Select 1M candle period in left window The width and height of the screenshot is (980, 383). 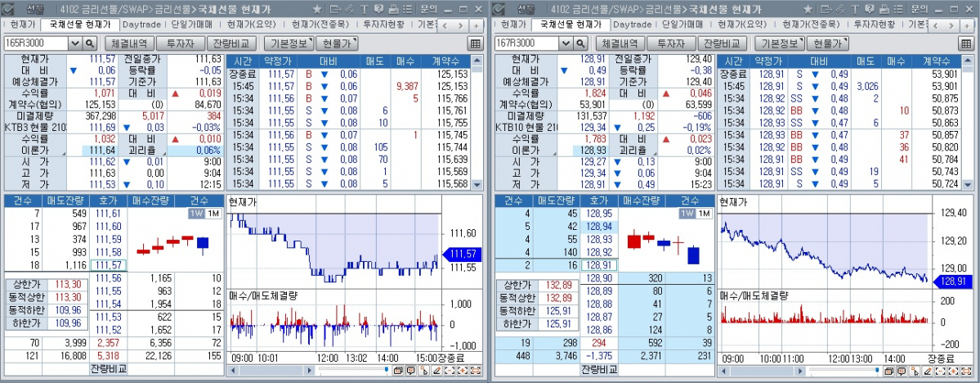(x=214, y=214)
